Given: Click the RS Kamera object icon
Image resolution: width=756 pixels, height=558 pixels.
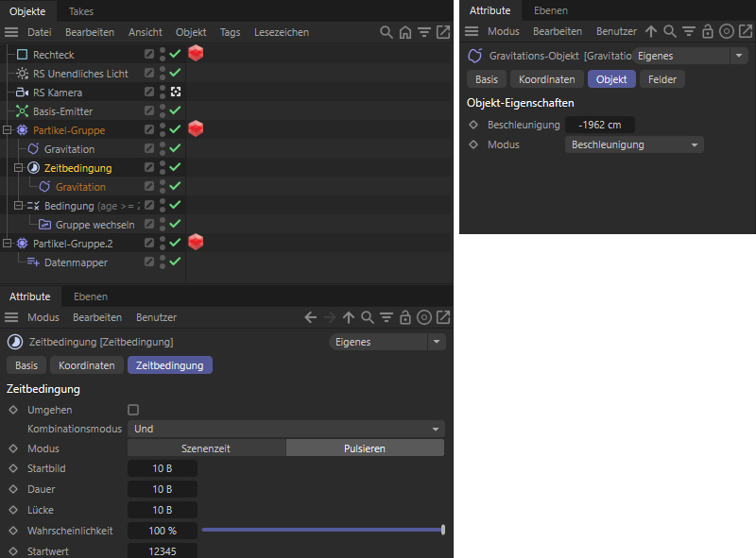Looking at the screenshot, I should click(22, 92).
